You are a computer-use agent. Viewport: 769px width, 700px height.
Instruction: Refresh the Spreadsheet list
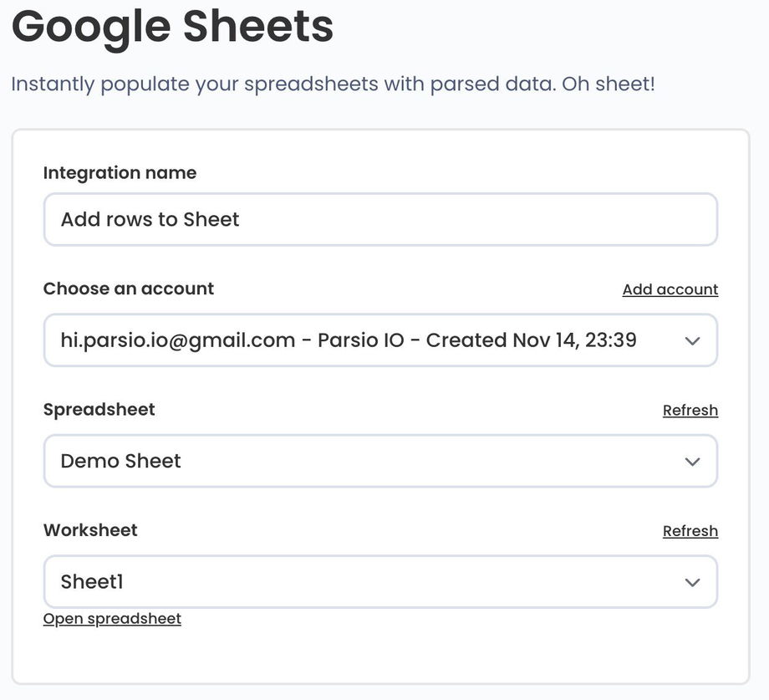pyautogui.click(x=690, y=409)
